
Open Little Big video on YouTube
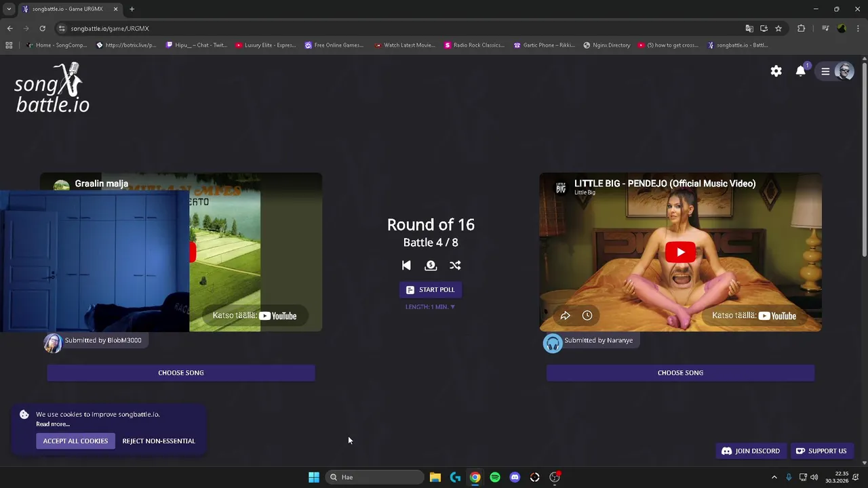[754, 316]
